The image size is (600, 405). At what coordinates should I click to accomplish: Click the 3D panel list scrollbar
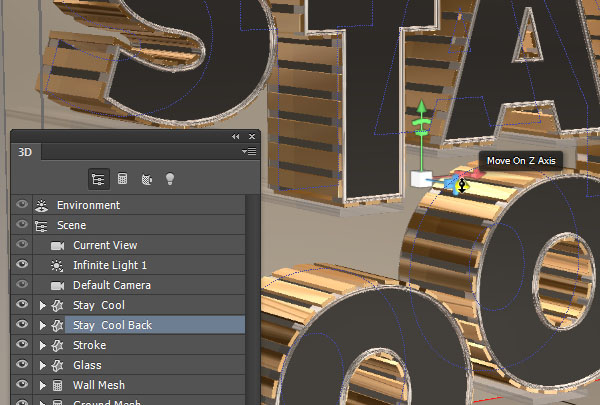tap(252, 299)
